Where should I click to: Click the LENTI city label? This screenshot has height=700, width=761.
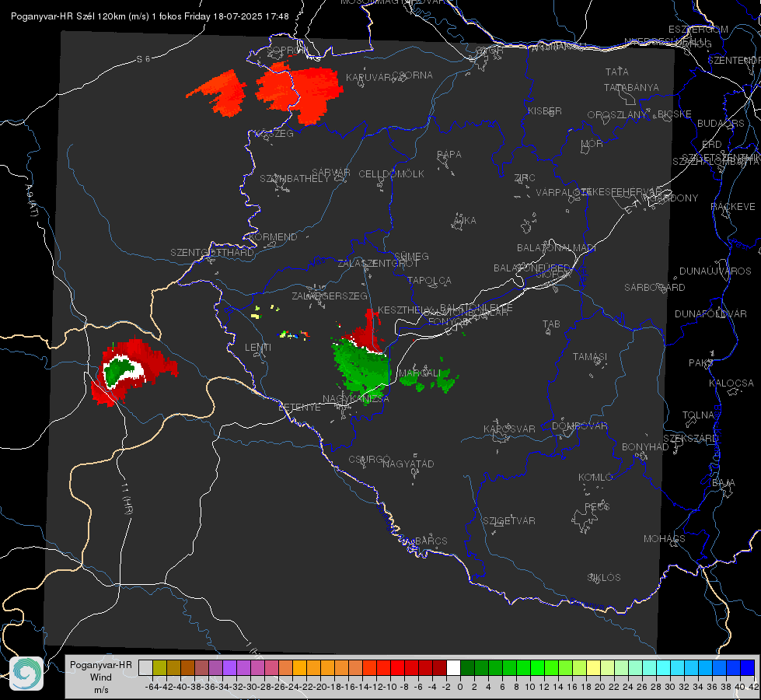pos(258,348)
